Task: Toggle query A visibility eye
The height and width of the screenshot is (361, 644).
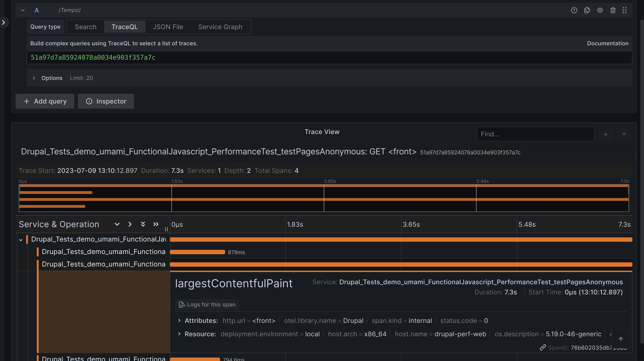Action: pos(600,10)
